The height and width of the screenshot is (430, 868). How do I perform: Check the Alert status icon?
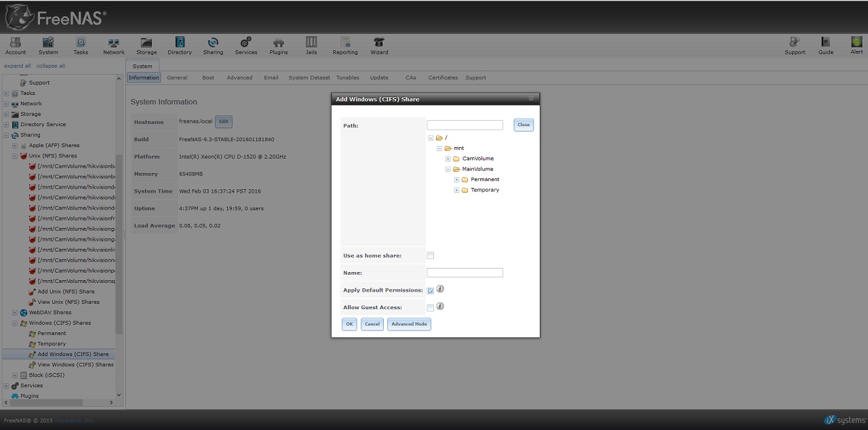click(x=857, y=45)
